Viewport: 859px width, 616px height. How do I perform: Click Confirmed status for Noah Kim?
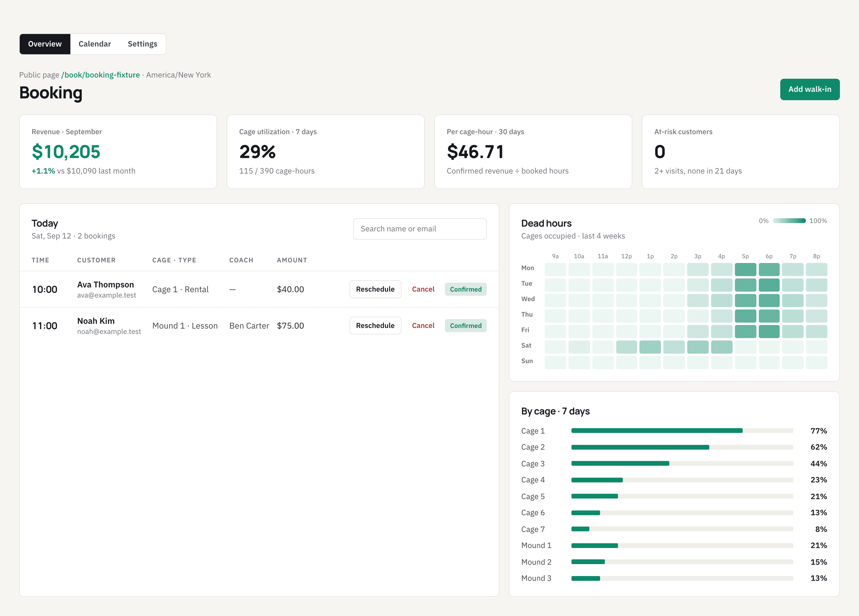(x=466, y=326)
